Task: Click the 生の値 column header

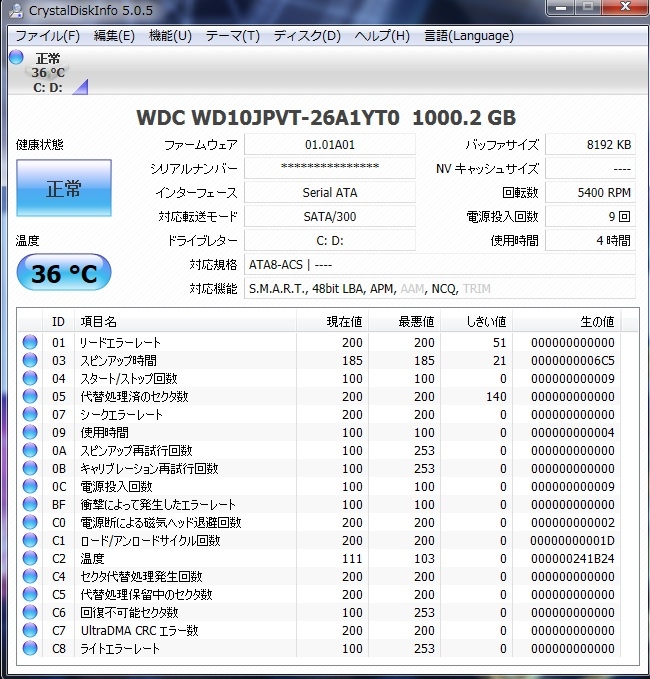Action: [566, 322]
